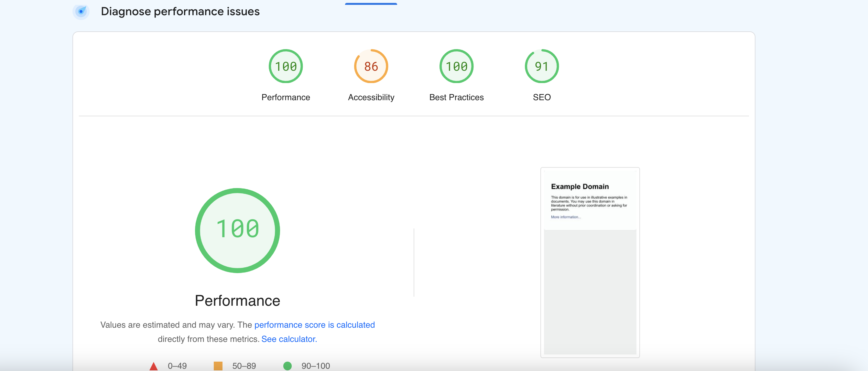Click the orange square 50–89 legend icon
868x371 pixels.
click(218, 366)
